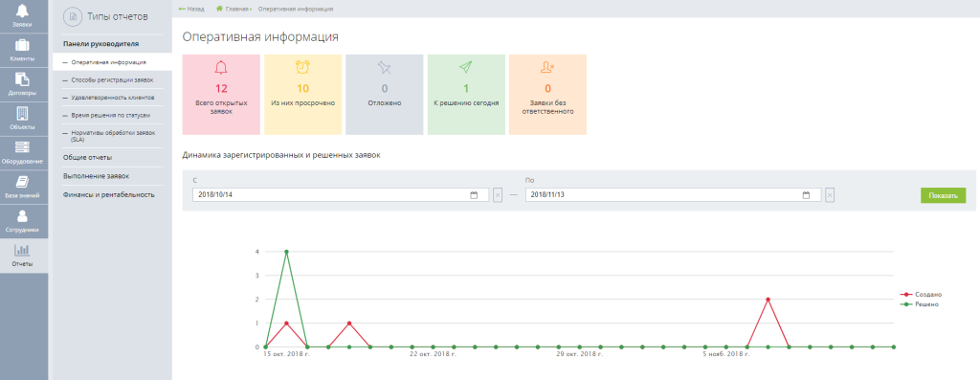Open the Договоры documents section

(x=24, y=85)
